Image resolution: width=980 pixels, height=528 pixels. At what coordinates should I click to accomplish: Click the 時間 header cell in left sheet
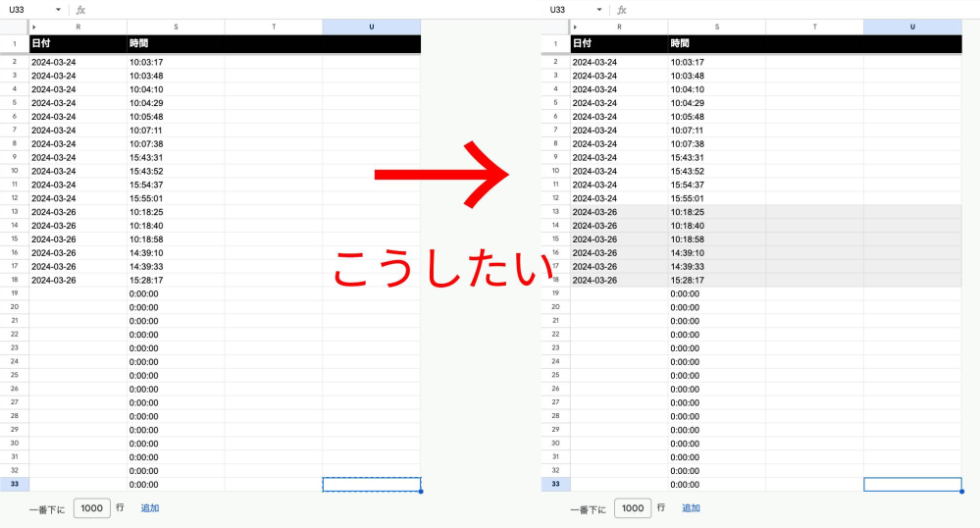tap(176, 44)
